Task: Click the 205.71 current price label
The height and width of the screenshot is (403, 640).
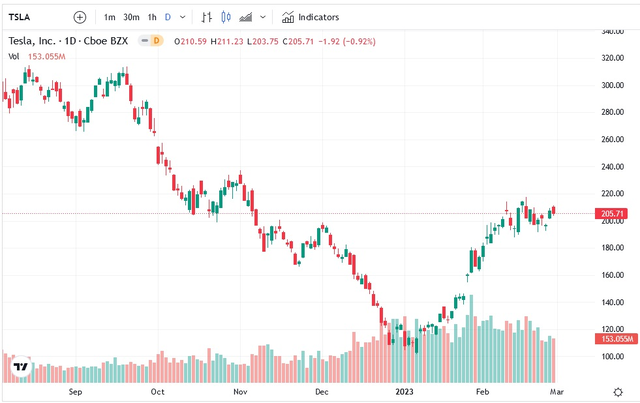Action: tap(611, 214)
